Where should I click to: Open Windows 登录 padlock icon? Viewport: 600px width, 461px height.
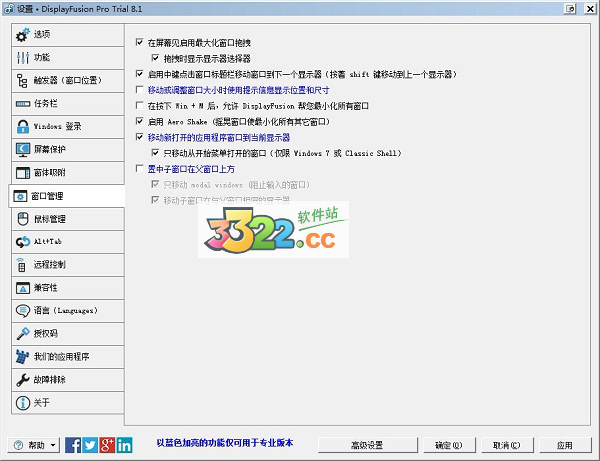pyautogui.click(x=23, y=127)
